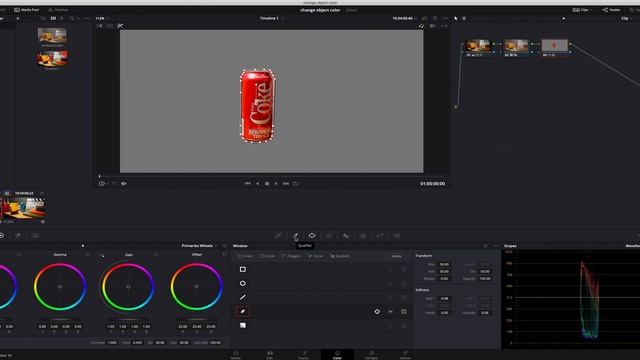
Task: Select the Gradient window shape
Action: [243, 325]
